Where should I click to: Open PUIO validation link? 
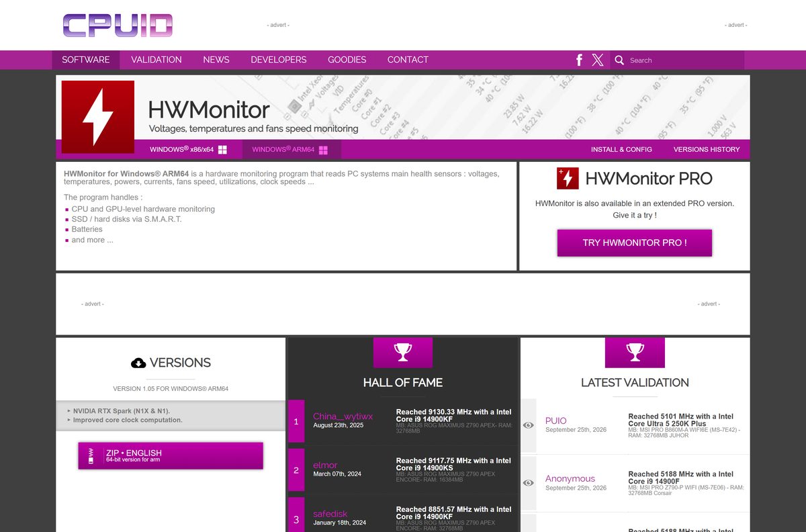[x=555, y=420]
